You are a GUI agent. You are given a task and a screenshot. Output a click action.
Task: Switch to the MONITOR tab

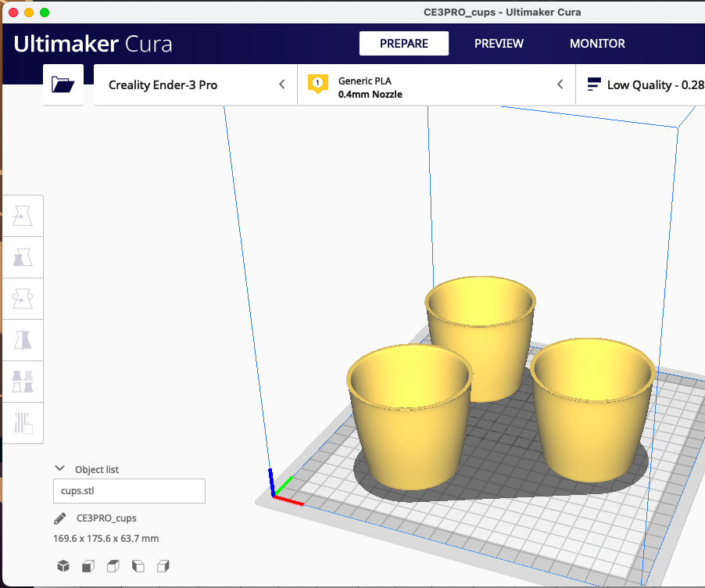click(x=597, y=44)
